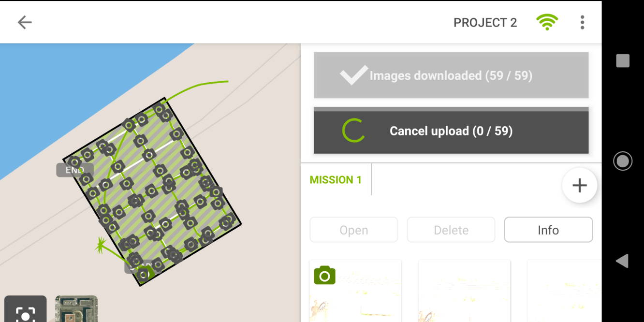This screenshot has height=322, width=644.
Task: Tap the green Wi-Fi connection icon
Action: 547,22
